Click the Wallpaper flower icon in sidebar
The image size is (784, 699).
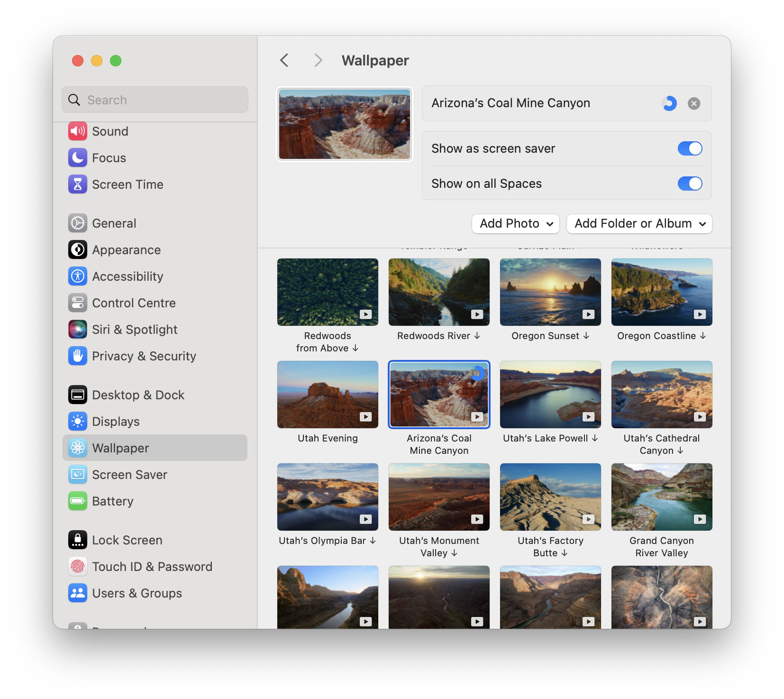pos(78,448)
